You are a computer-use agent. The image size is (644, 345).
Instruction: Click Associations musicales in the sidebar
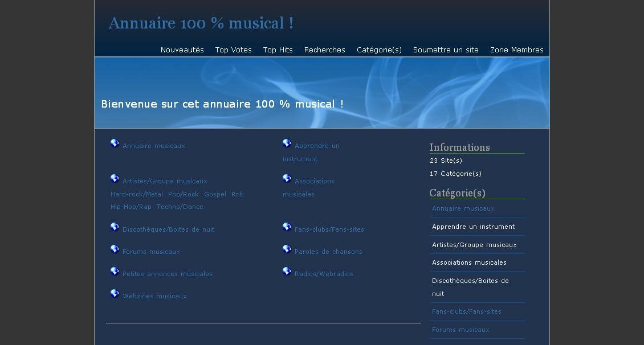tap(469, 262)
